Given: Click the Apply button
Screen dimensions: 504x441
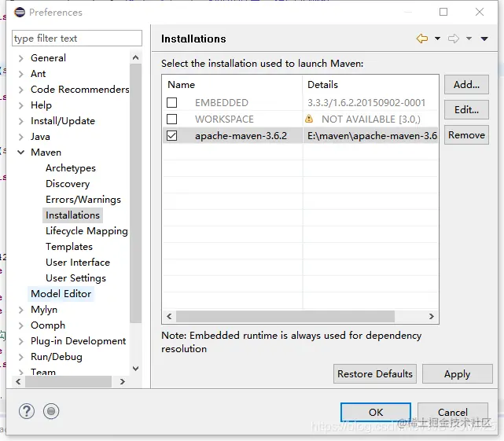Looking at the screenshot, I should tap(457, 374).
